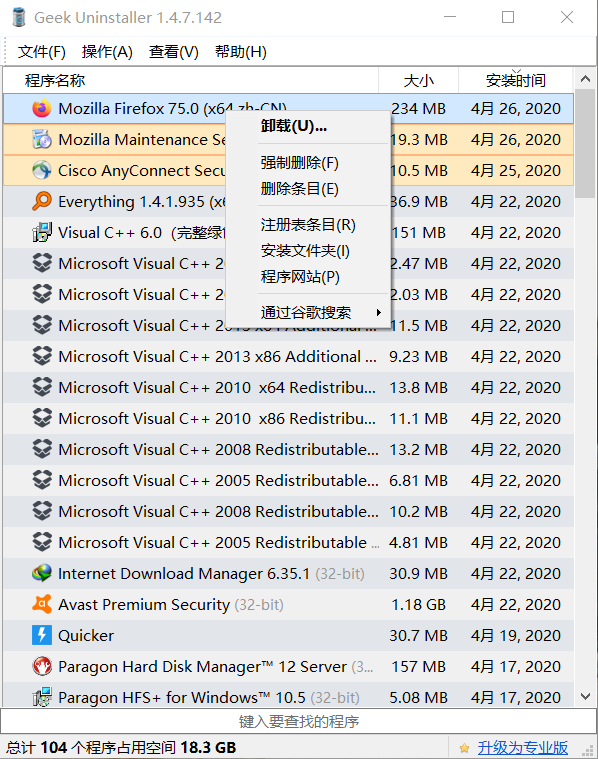
Task: Select 强制删除(F) in context menu
Action: (x=299, y=163)
